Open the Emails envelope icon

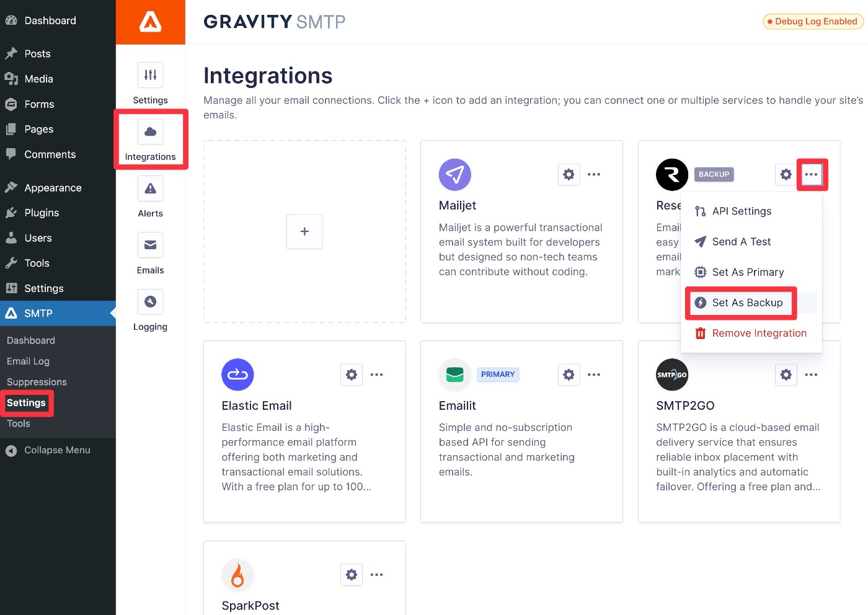pyautogui.click(x=150, y=246)
